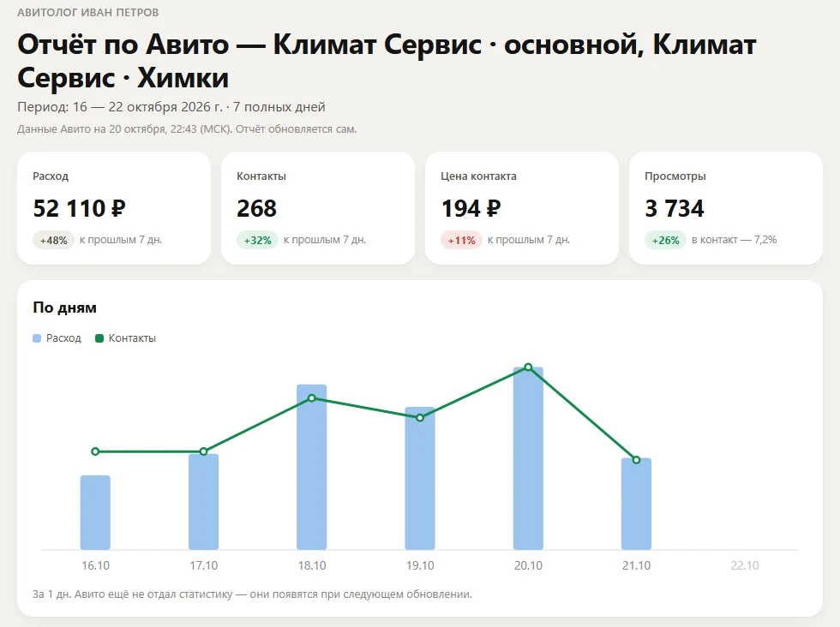Click the Просмотры card title

click(675, 176)
